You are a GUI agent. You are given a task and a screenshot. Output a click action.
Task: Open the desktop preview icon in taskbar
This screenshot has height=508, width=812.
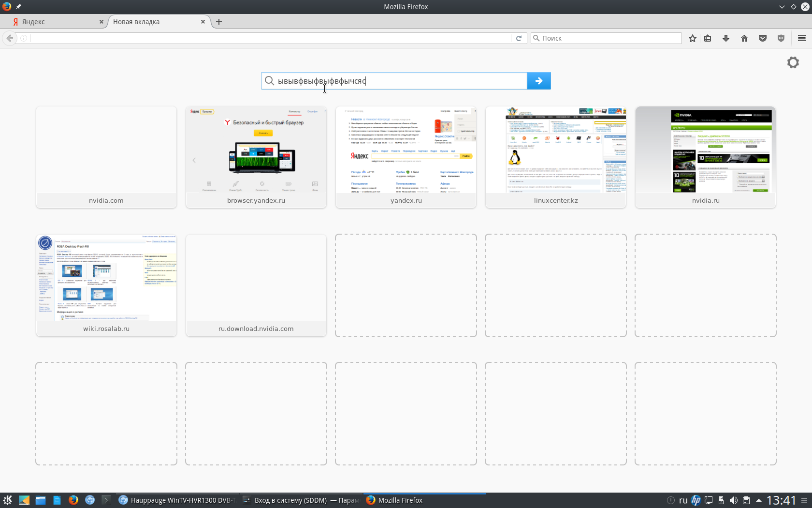[24, 500]
